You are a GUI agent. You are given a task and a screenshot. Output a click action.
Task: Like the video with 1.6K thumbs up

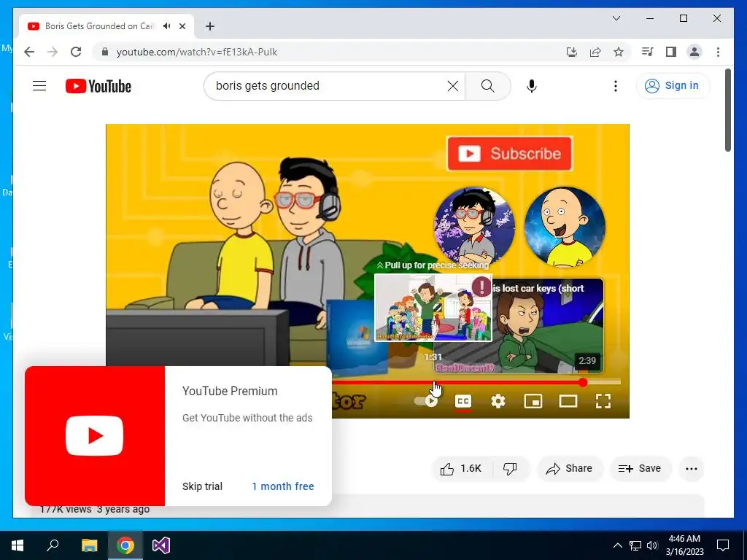point(461,469)
